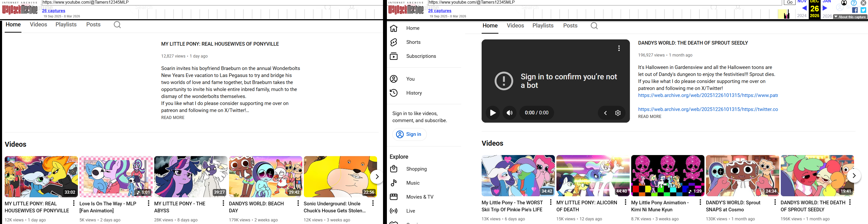
Task: Open the WORST Skii Trip 34:42 video thumbnail
Action: coord(518,176)
